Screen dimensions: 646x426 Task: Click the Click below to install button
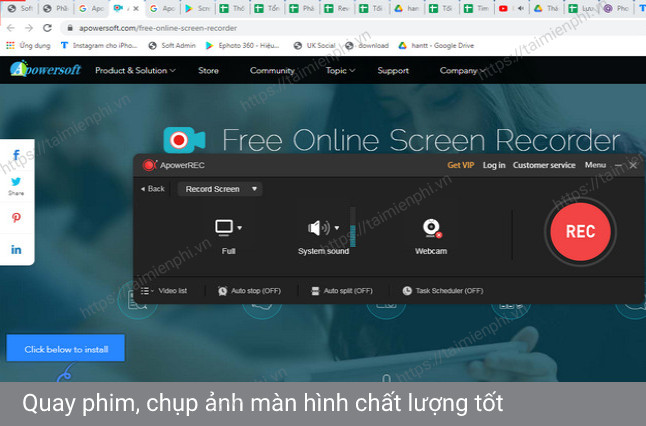(66, 348)
